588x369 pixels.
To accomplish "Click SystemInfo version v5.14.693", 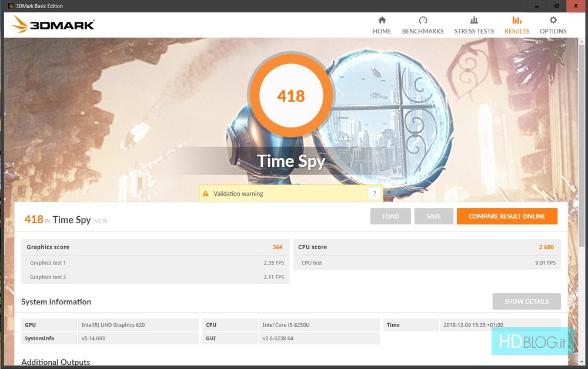I will tap(93, 338).
